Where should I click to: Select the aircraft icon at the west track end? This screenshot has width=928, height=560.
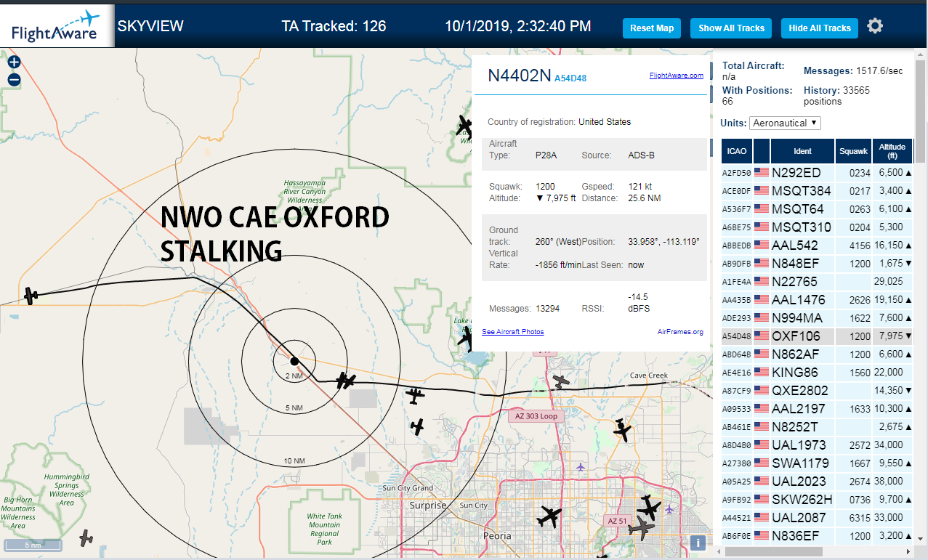pyautogui.click(x=31, y=296)
